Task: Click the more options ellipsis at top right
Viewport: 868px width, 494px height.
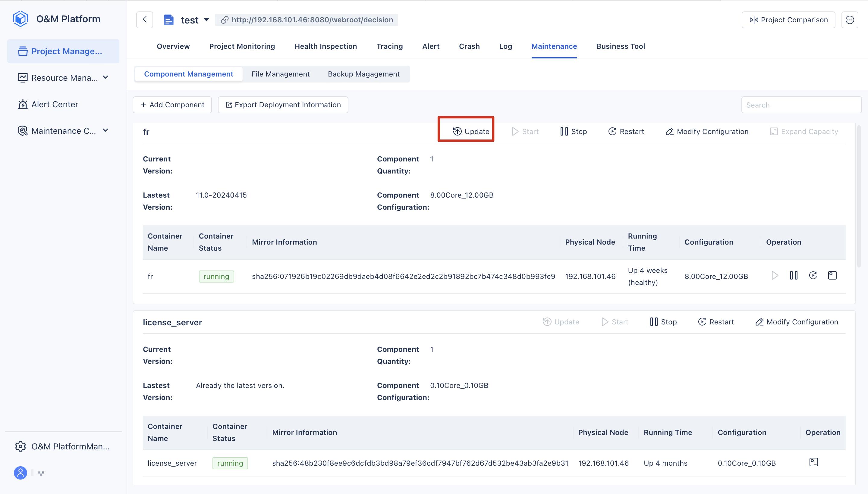Action: (850, 19)
